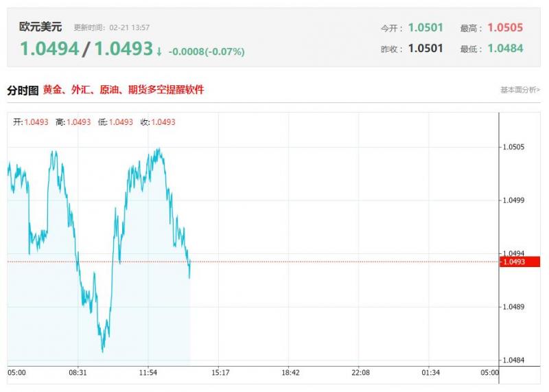Click the 1.0494 bid price

click(x=49, y=48)
